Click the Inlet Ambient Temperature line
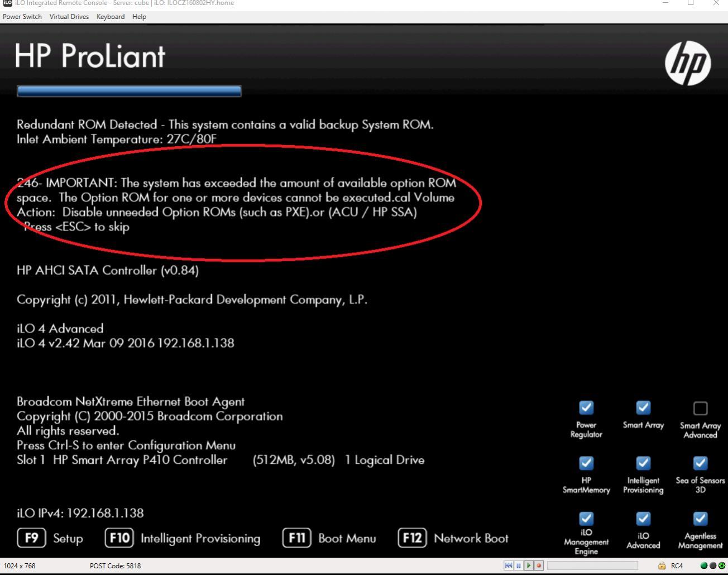 [116, 140]
